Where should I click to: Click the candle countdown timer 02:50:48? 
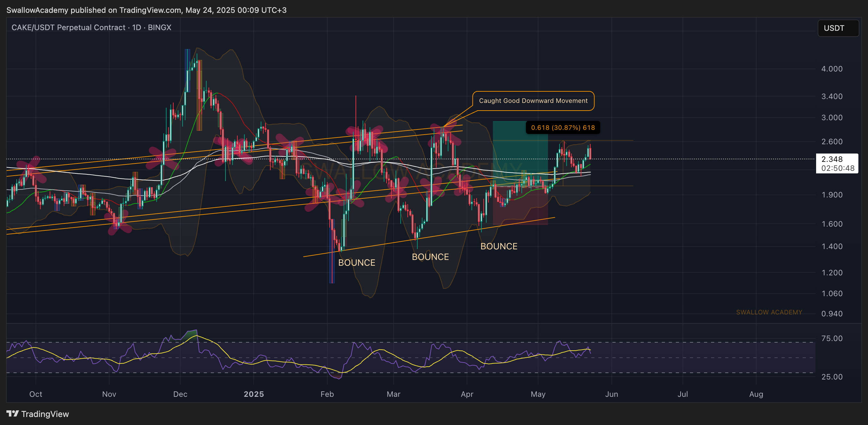tap(838, 168)
